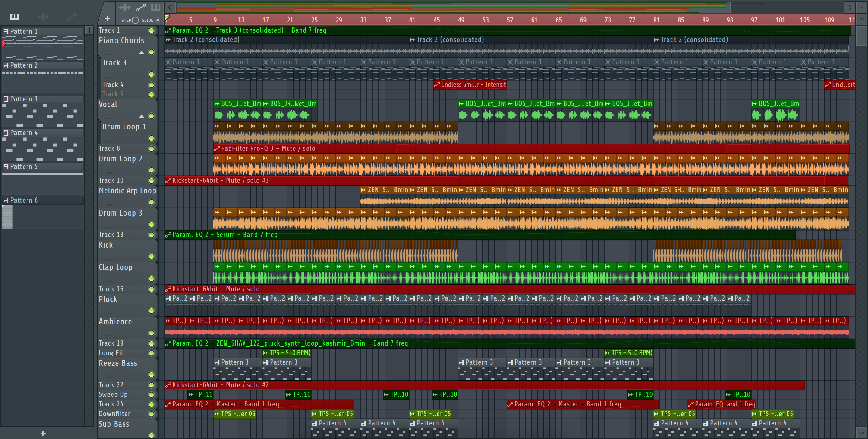868x439 pixels.
Task: Mute Track 1 using its green light
Action: (152, 31)
